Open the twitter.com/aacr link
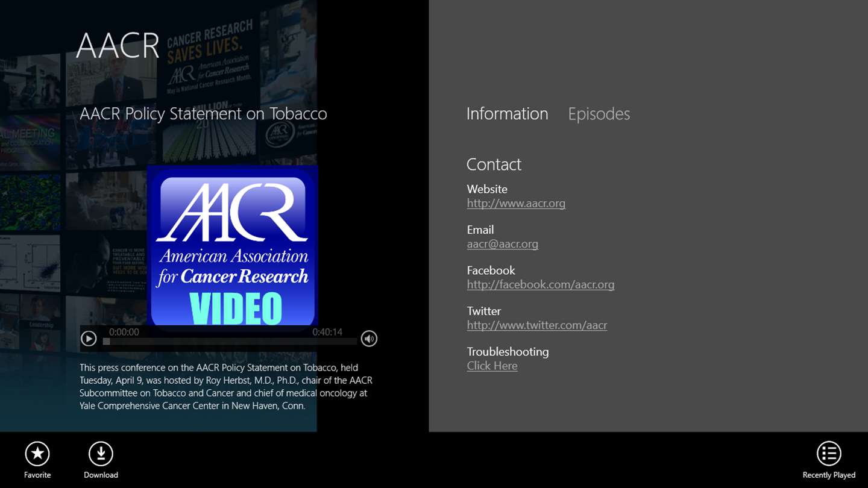The image size is (868, 488). pyautogui.click(x=537, y=325)
